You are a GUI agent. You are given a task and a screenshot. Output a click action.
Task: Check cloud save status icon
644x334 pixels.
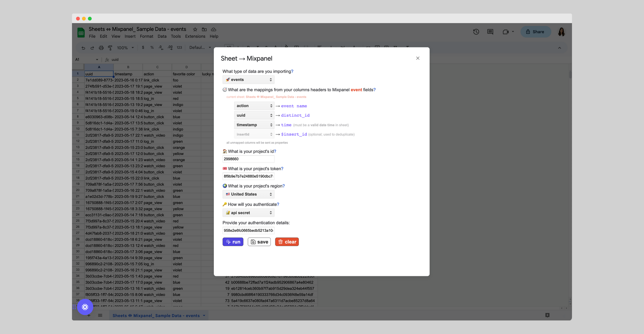213,29
